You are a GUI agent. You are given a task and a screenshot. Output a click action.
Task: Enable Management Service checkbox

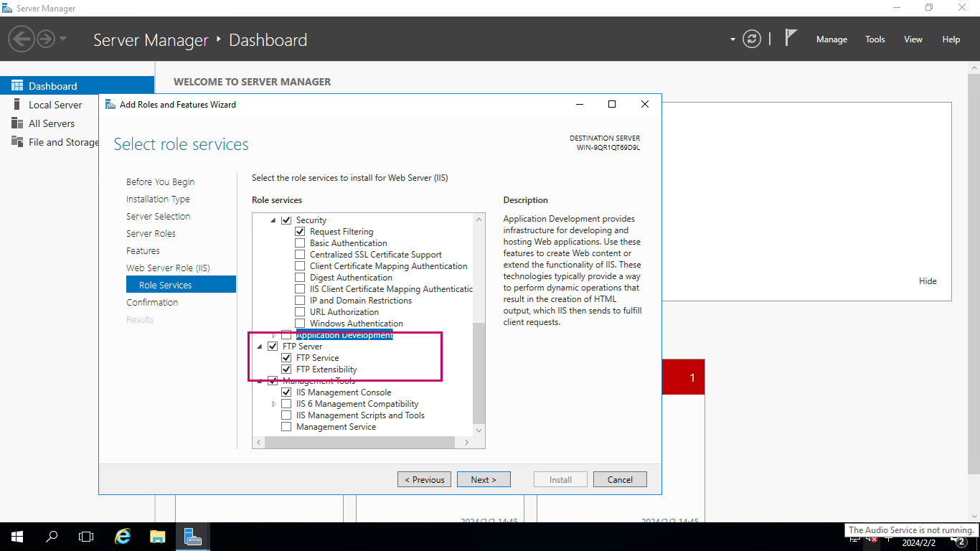point(286,427)
